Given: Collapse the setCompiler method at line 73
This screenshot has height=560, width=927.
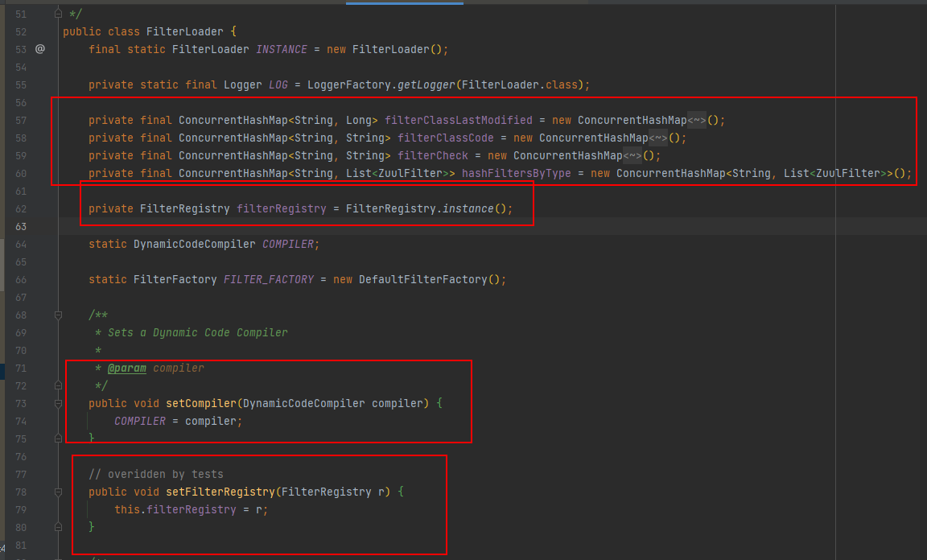Looking at the screenshot, I should tap(58, 403).
